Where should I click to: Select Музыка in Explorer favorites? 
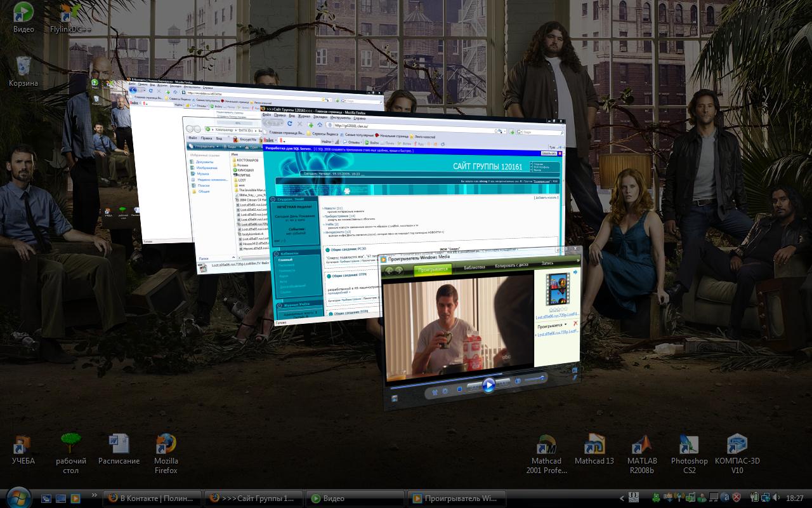(203, 173)
